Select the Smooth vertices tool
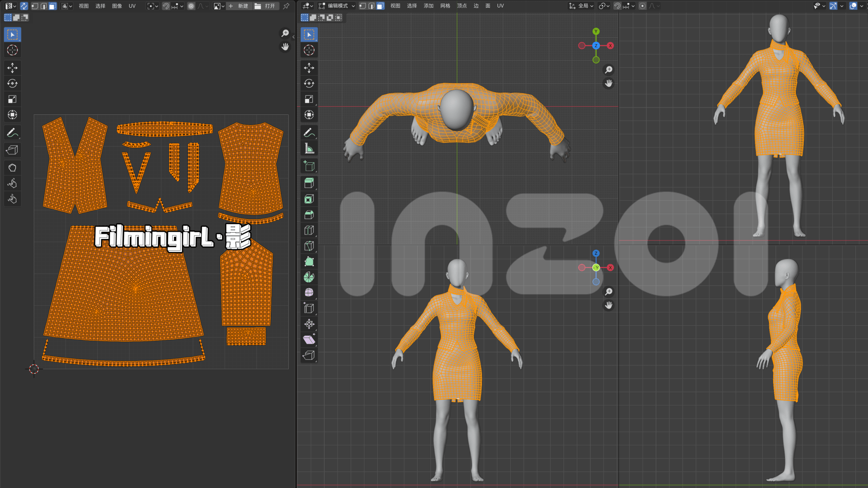The width and height of the screenshot is (868, 488). [x=309, y=293]
